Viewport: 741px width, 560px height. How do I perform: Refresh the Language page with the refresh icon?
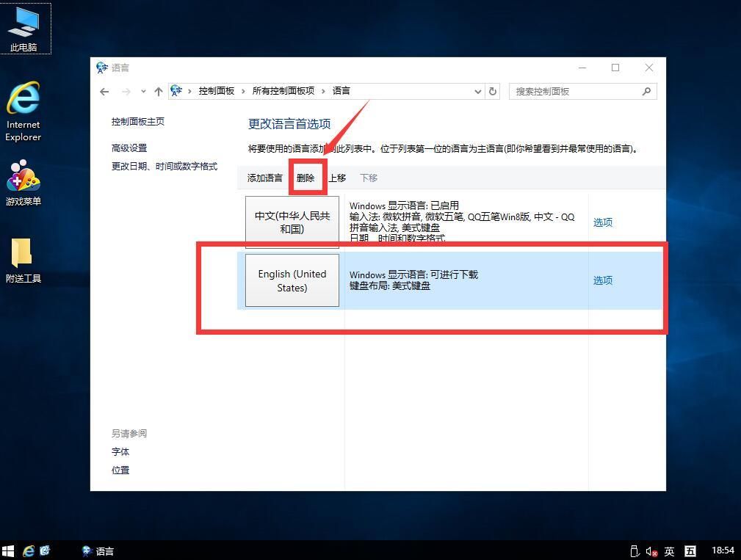click(492, 91)
